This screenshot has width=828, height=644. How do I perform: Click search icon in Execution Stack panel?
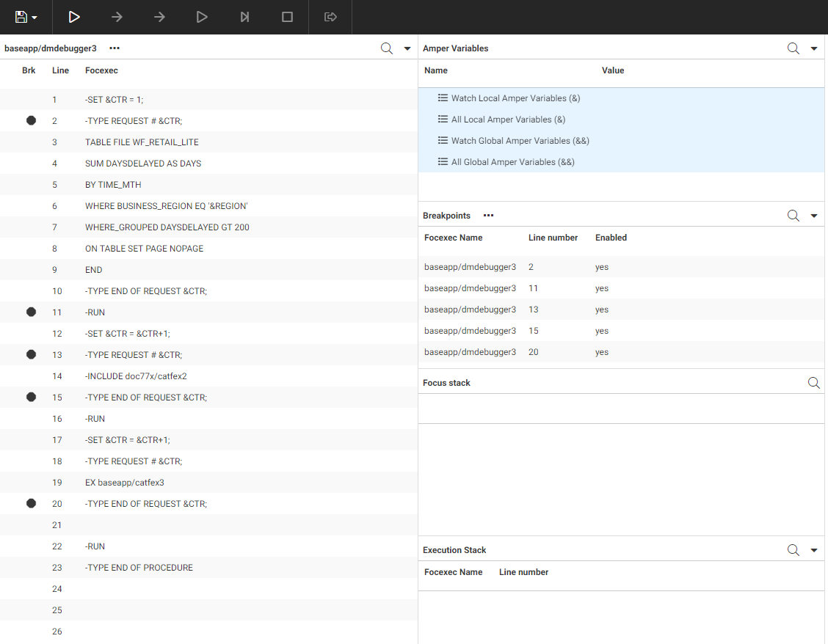click(793, 550)
